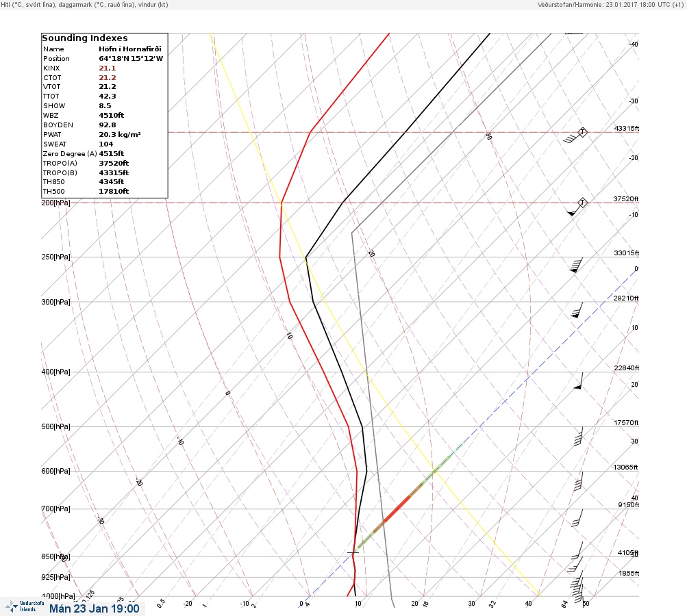Click the Zero Degree (A) row label
This screenshot has height=616, width=687.
tap(70, 154)
